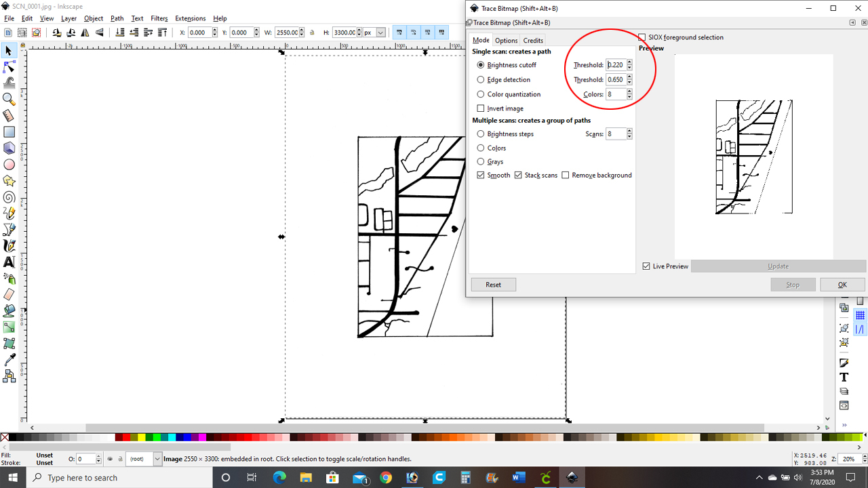Enable the Remove background checkbox

point(566,176)
